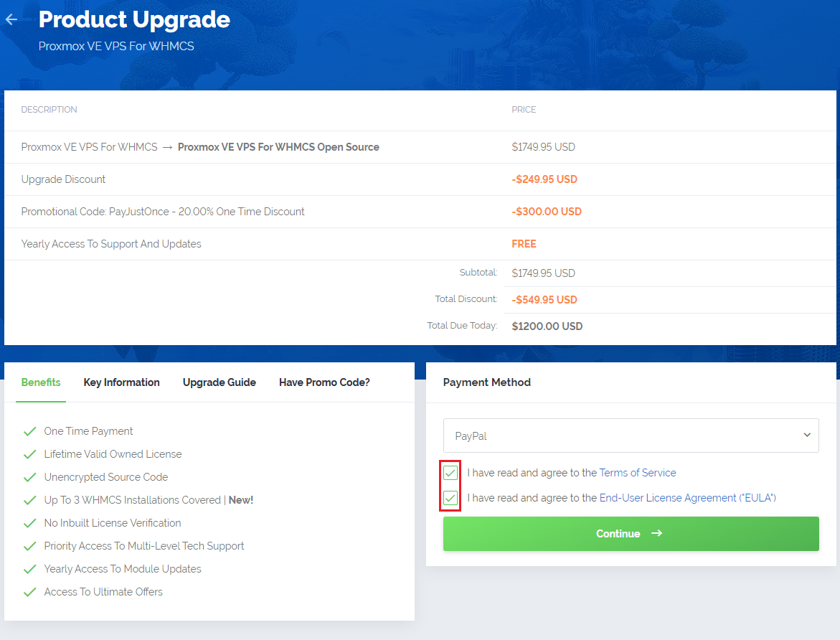Click the Promotional Code PayJustOnce description
Image resolution: width=840 pixels, height=640 pixels.
point(163,212)
